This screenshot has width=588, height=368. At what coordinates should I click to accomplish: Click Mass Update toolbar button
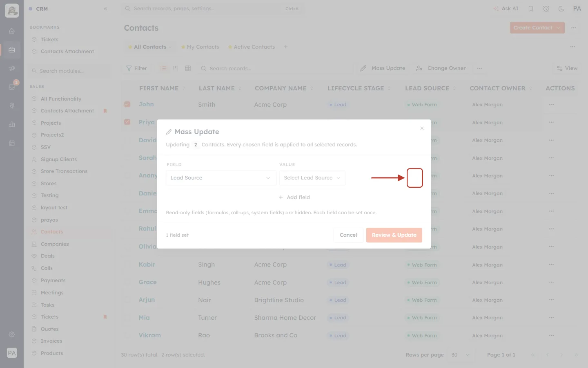[x=383, y=68]
